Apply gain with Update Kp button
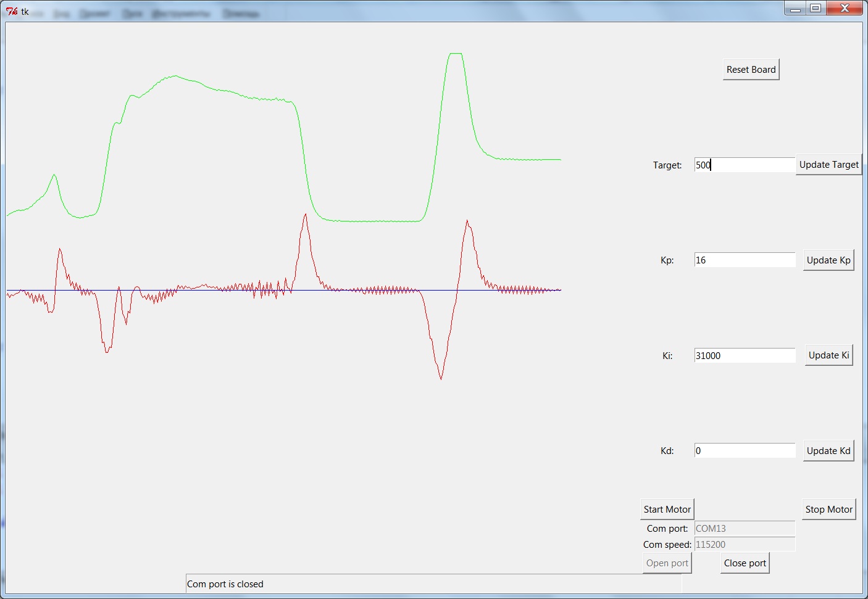Image resolution: width=868 pixels, height=599 pixels. point(828,260)
